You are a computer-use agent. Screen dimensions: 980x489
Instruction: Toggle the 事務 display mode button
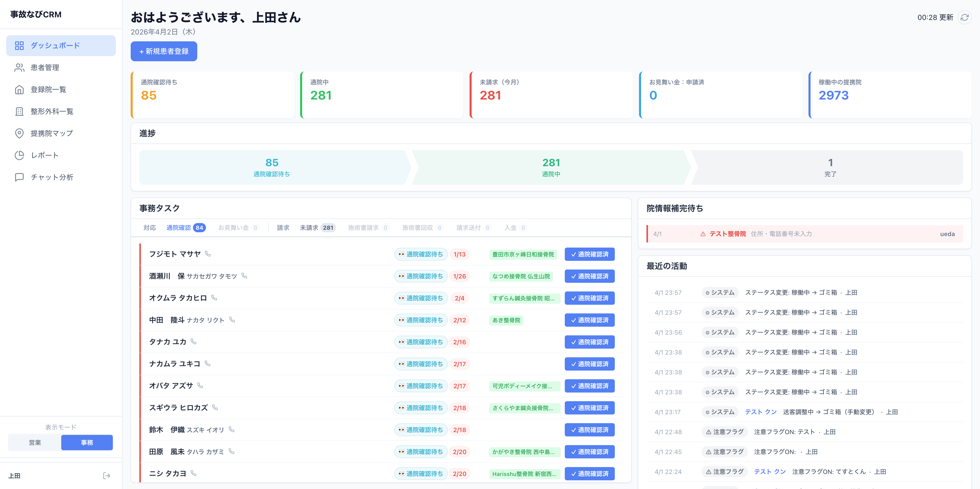(87, 443)
